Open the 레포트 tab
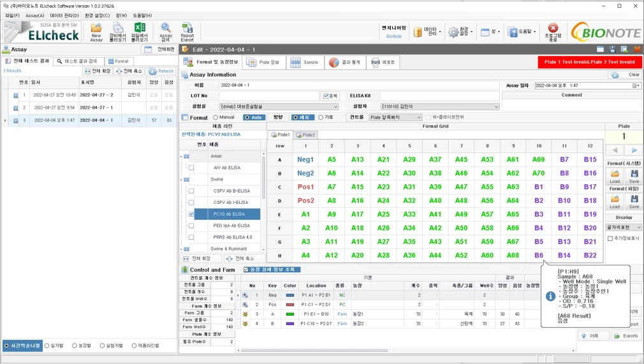644x364 pixels. pyautogui.click(x=383, y=62)
